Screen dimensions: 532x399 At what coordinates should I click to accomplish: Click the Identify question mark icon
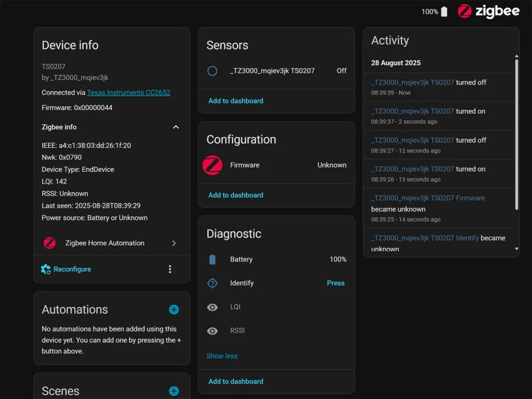(212, 283)
